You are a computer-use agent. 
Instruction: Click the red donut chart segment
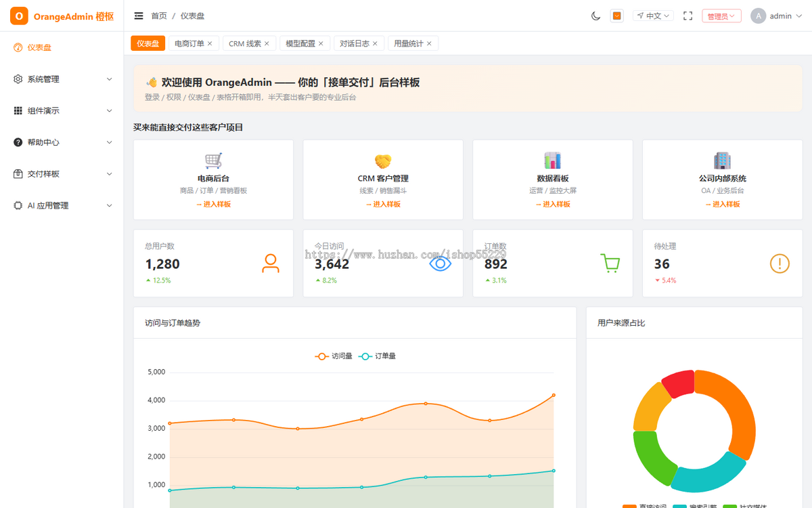[679, 383]
